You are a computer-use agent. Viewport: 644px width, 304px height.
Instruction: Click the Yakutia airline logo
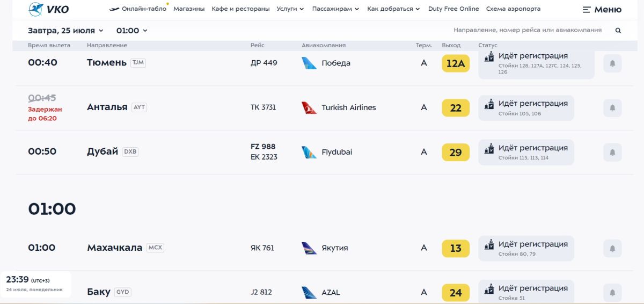point(309,248)
